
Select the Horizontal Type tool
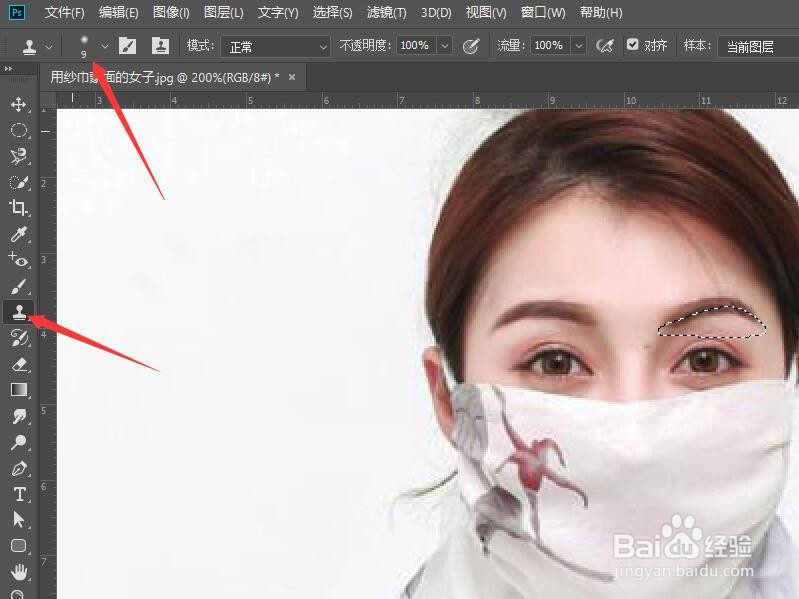(19, 494)
